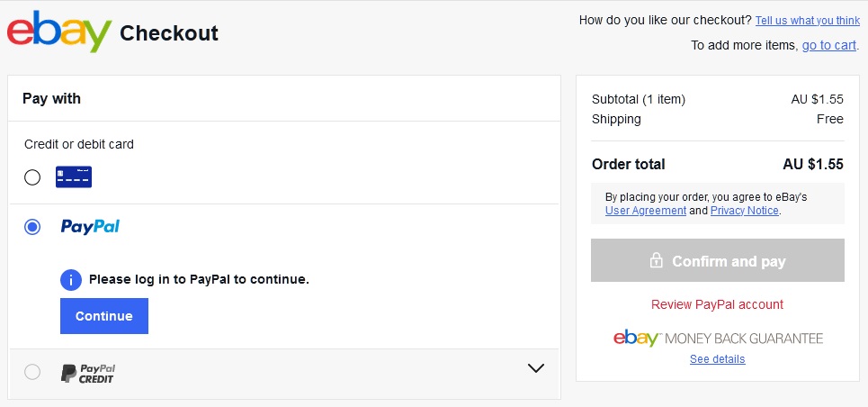868x407 pixels.
Task: Click the Review PayPal account text
Action: 718,304
